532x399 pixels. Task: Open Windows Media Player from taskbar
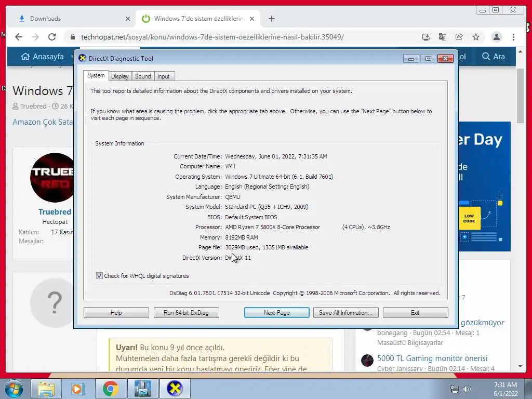(x=78, y=389)
